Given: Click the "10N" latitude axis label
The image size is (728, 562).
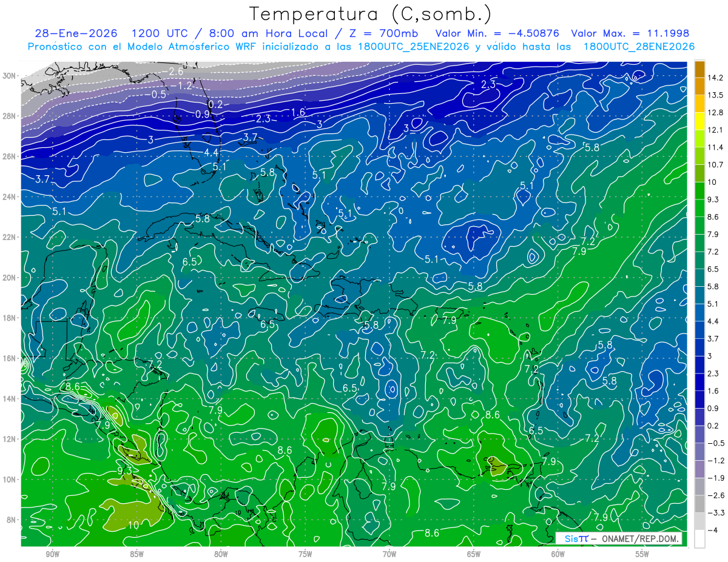Looking at the screenshot, I should (9, 479).
